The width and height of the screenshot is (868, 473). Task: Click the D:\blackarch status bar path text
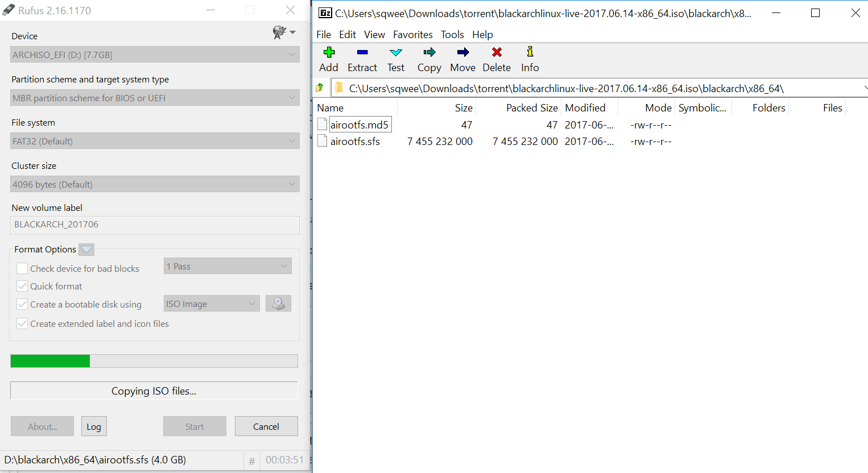coord(95,460)
